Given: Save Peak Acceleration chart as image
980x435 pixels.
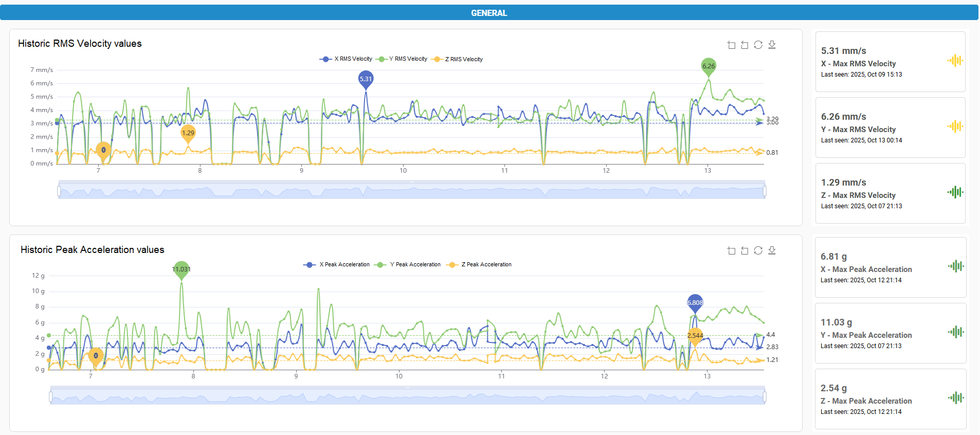Looking at the screenshot, I should 772,251.
